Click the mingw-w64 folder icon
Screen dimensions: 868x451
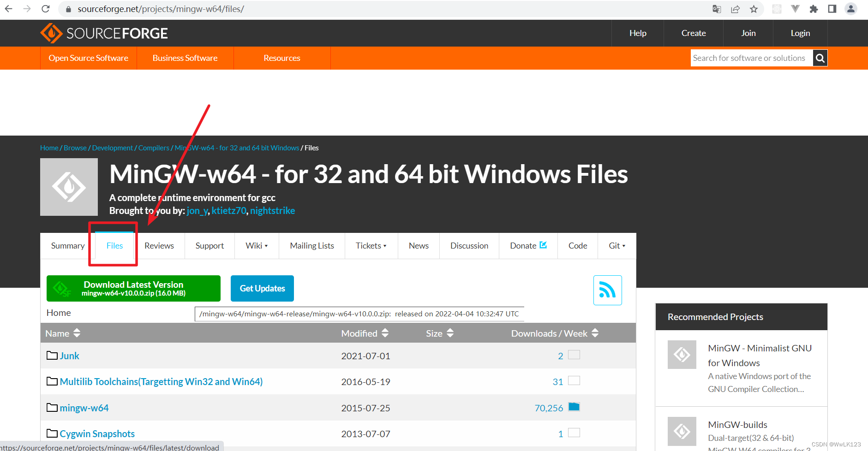[52, 408]
